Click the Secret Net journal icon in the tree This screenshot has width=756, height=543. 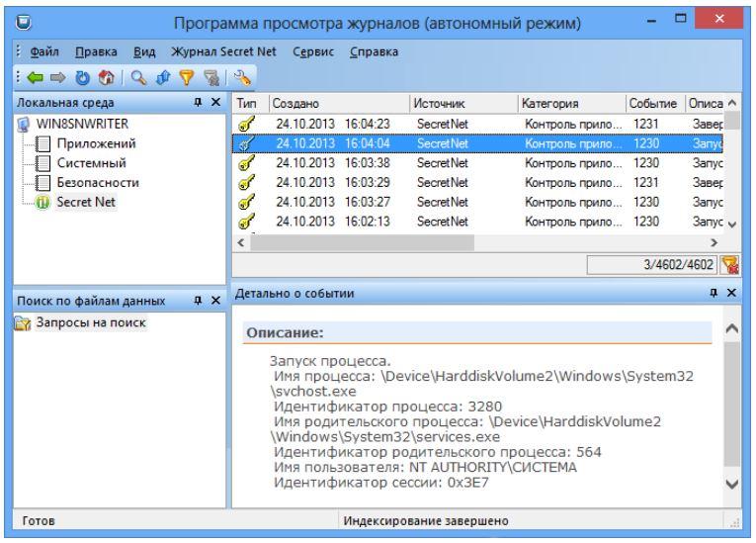42,202
